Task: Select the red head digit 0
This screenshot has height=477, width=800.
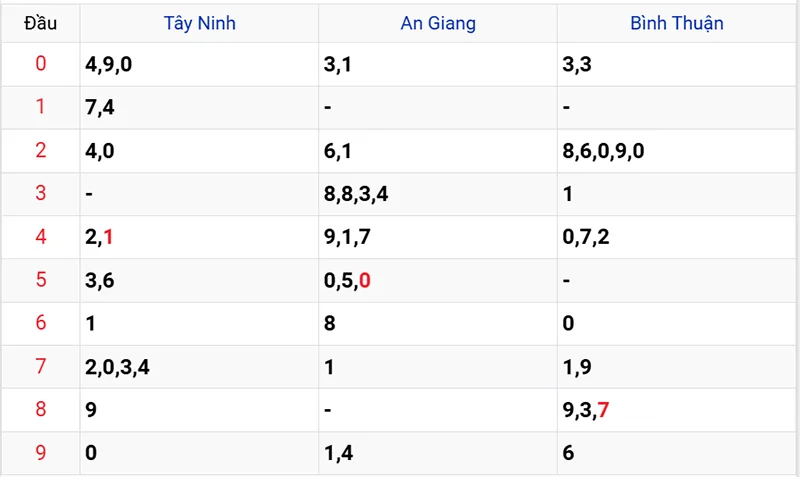Action: click(41, 64)
